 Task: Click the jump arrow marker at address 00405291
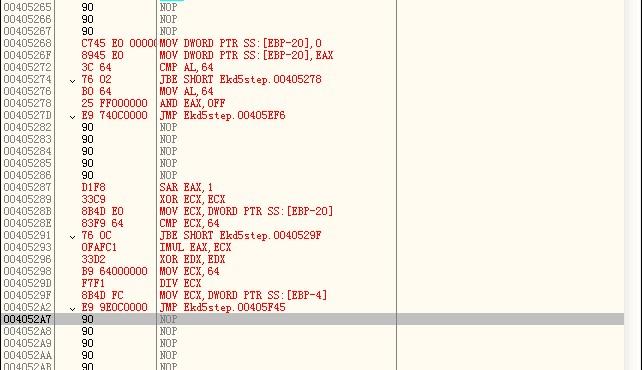click(72, 237)
